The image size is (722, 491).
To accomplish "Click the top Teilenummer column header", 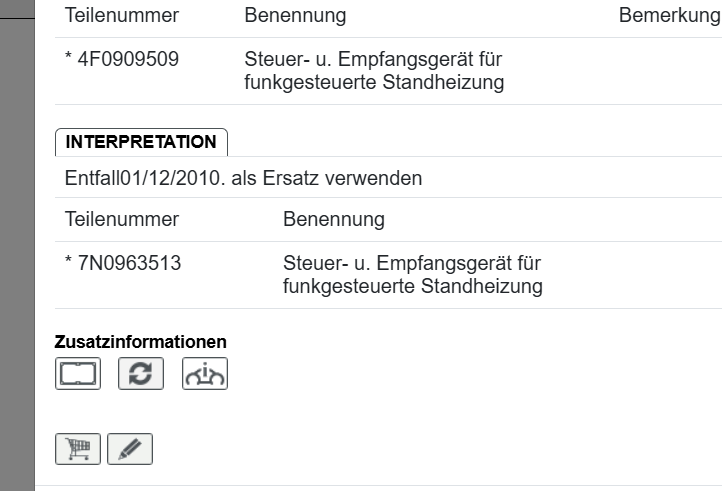I will (x=121, y=16).
